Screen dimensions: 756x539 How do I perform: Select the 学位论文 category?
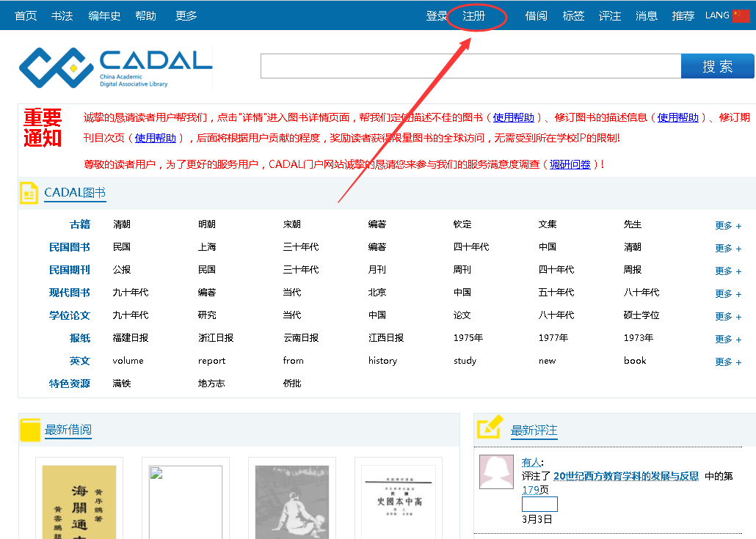pyautogui.click(x=70, y=315)
